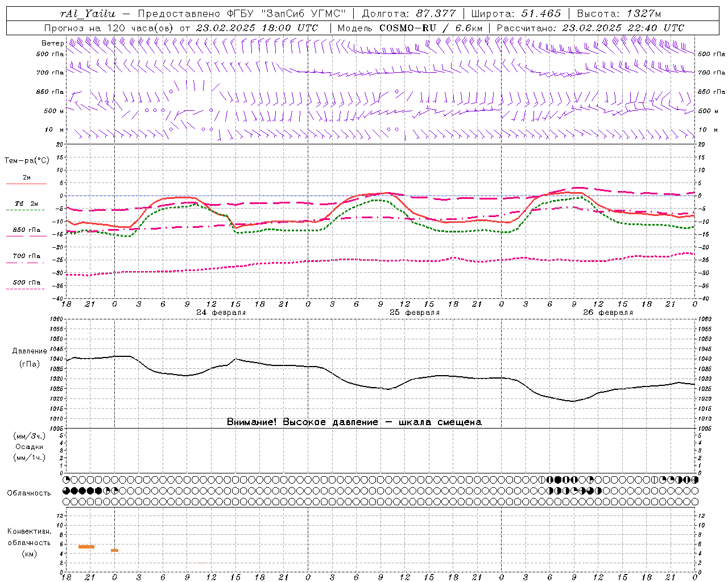Viewport: 728px width, 582px height.
Task: Click the Рассчитано: 23.02.2025 22:40 UTC timestamp
Action: point(590,28)
